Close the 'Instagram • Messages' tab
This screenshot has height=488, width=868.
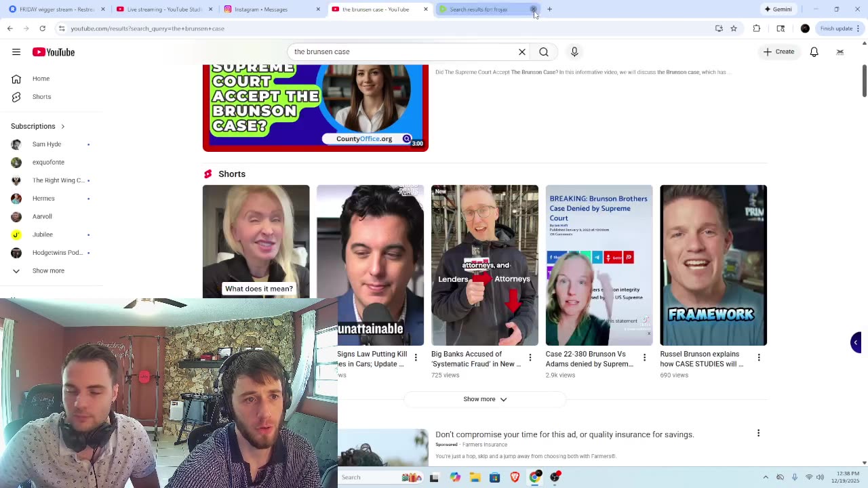coord(318,9)
